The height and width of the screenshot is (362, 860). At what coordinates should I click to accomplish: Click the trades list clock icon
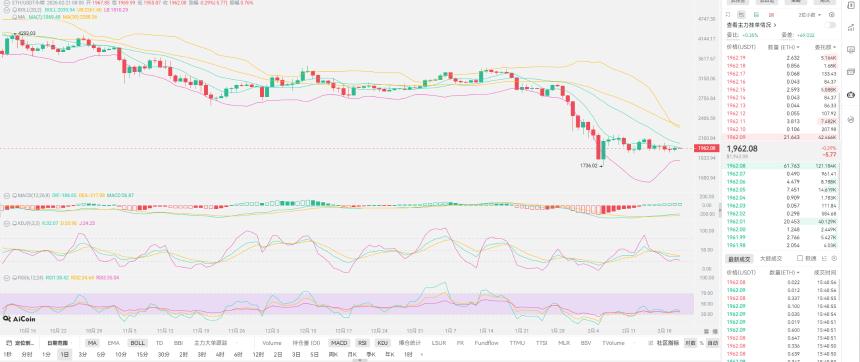click(x=834, y=258)
